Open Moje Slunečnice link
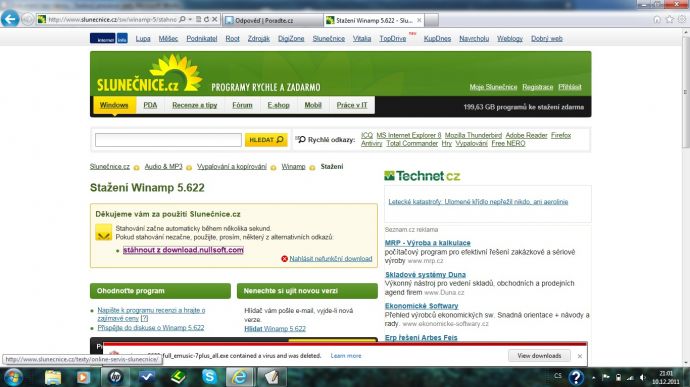The width and height of the screenshot is (690, 387). 493,87
